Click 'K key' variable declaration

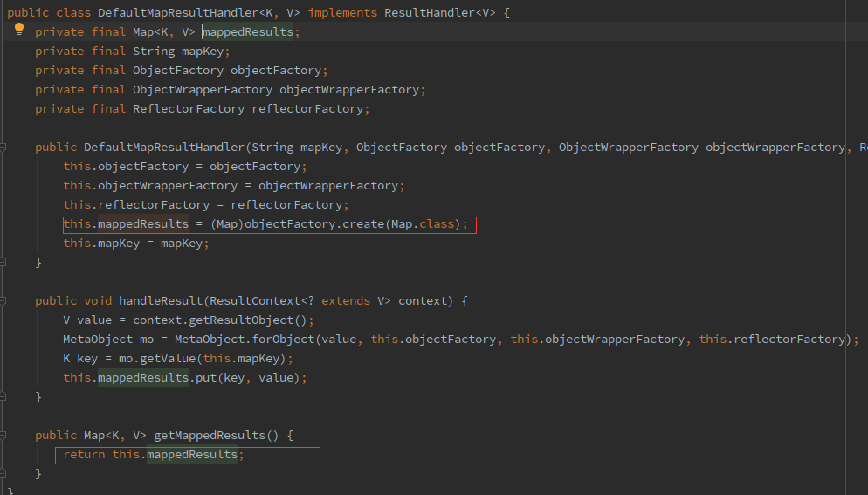[80, 359]
